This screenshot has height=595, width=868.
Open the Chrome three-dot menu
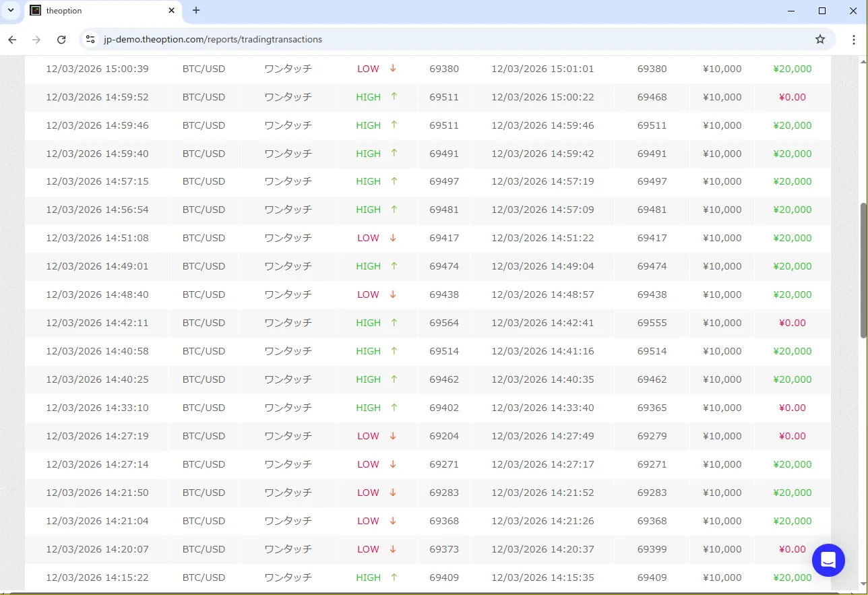click(853, 40)
